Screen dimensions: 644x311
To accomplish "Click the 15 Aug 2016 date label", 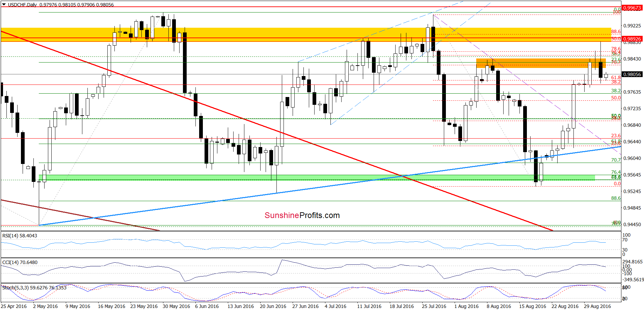I will coord(533,306).
